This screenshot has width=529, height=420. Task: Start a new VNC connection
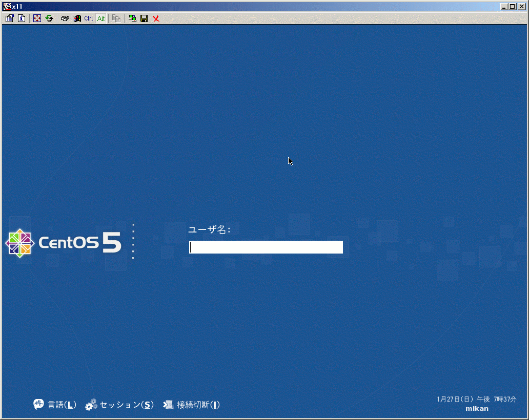pos(132,18)
